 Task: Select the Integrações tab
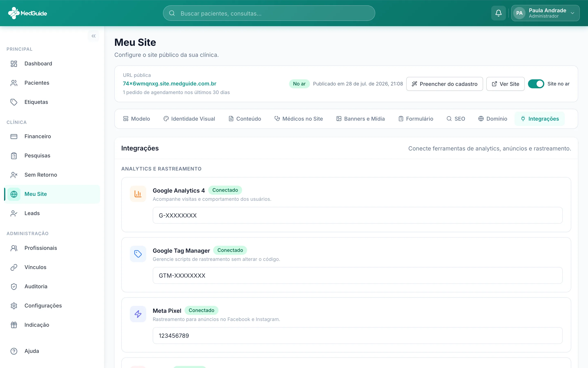point(540,119)
